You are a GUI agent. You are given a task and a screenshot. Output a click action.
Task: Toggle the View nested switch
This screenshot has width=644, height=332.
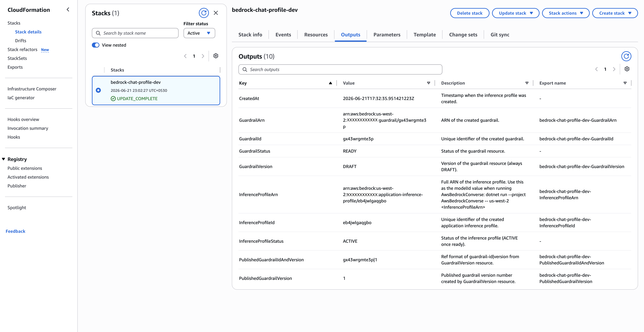tap(95, 45)
